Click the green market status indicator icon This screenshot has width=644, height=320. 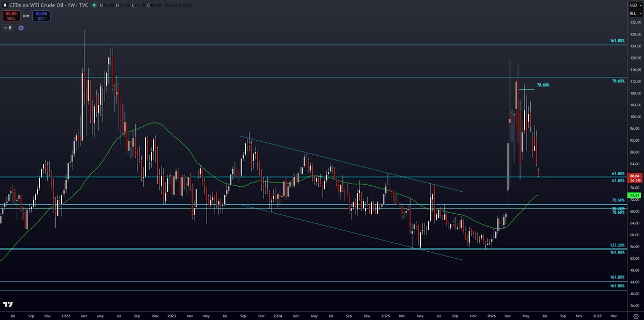pyautogui.click(x=94, y=5)
